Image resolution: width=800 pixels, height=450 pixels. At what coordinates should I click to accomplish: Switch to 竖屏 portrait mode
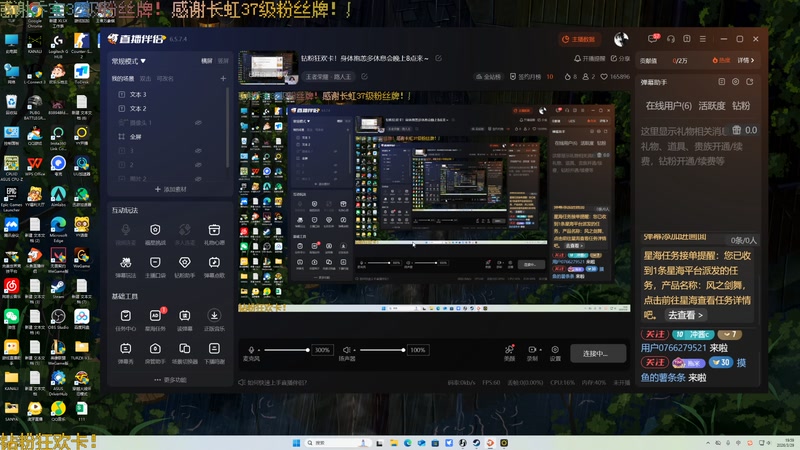[x=223, y=61]
